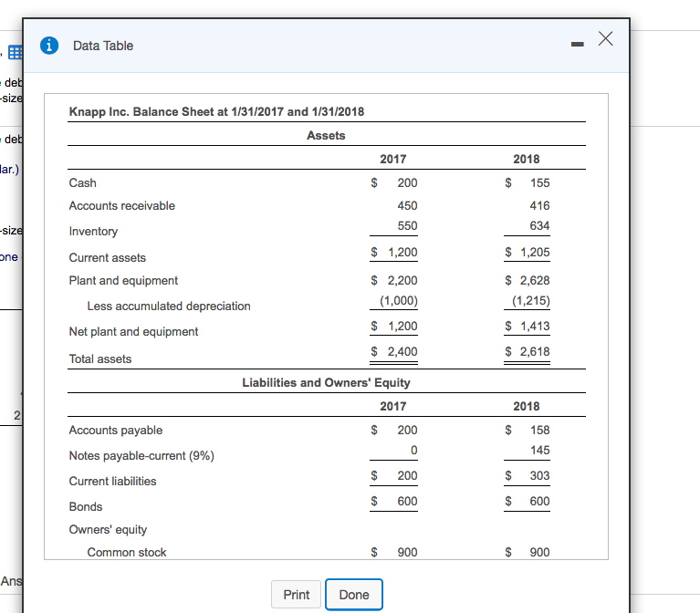The height and width of the screenshot is (613, 700).
Task: Select the Knapp Inc. Balance Sheet heading
Action: click(216, 111)
